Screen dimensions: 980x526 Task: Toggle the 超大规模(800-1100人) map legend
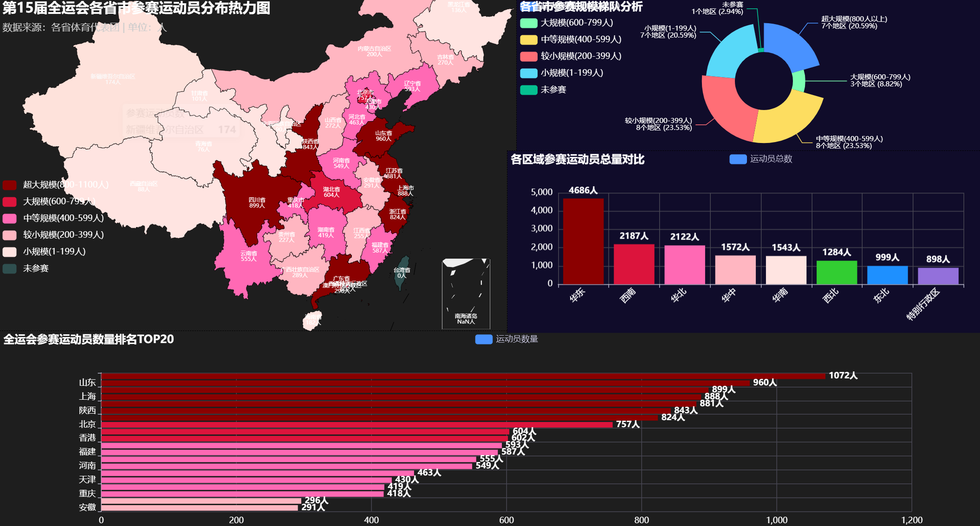56,185
